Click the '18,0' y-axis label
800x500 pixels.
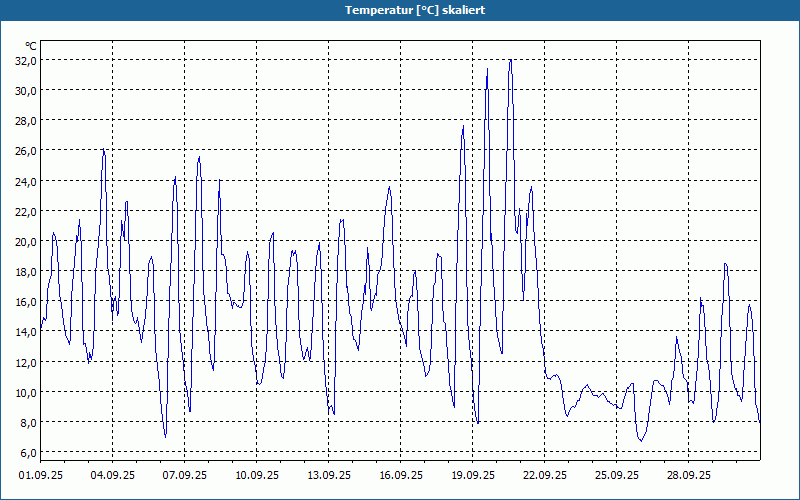26,271
